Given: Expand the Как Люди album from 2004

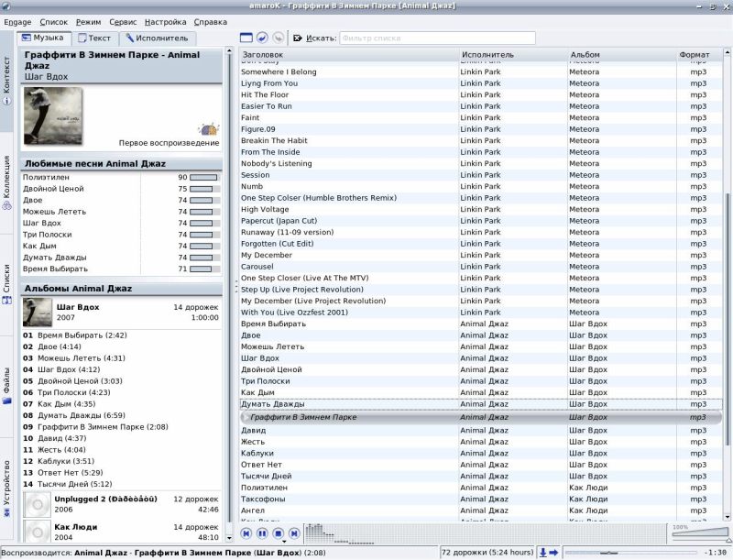Looking at the screenshot, I should pos(122,532).
